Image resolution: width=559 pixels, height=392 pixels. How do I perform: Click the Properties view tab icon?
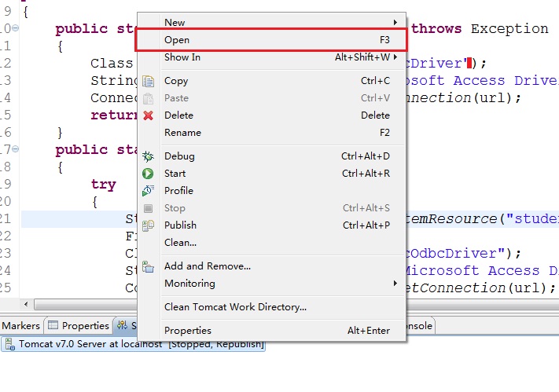53,325
